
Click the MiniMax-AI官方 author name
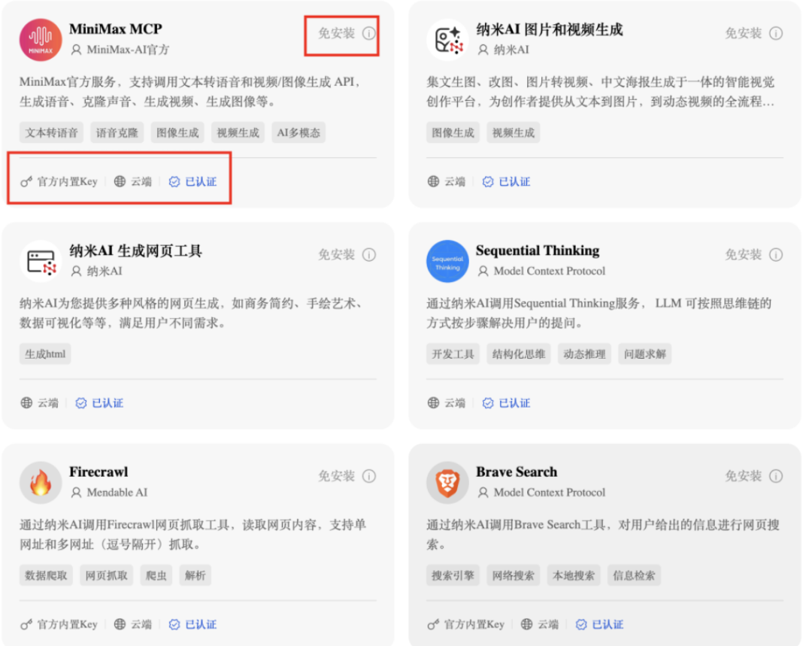point(128,50)
